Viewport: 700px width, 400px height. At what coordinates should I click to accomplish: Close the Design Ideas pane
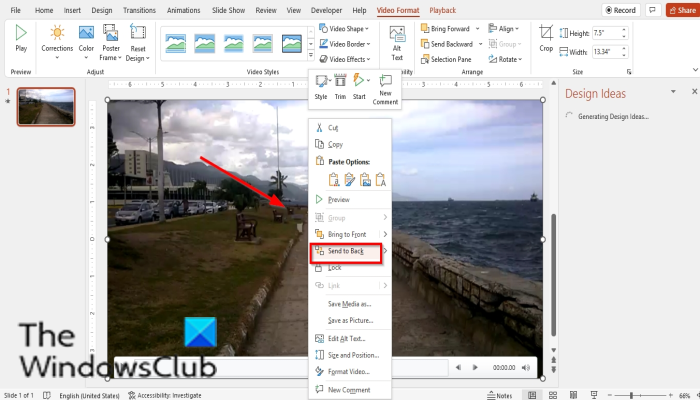pos(694,92)
